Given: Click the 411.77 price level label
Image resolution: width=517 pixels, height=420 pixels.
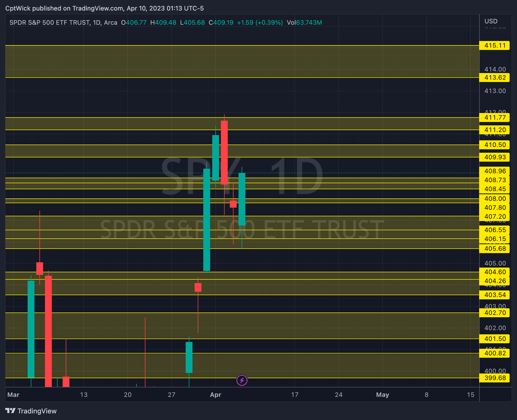Looking at the screenshot, I should (494, 117).
